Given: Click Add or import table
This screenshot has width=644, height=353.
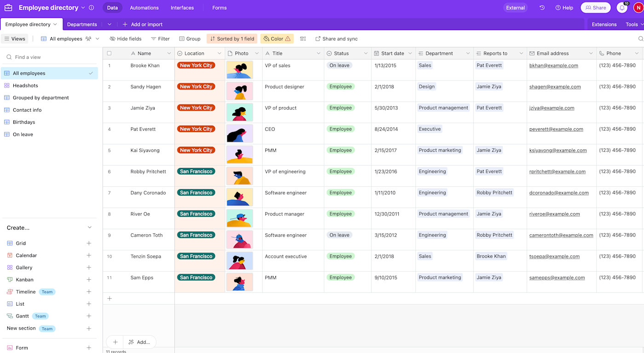Looking at the screenshot, I should pyautogui.click(x=143, y=24).
